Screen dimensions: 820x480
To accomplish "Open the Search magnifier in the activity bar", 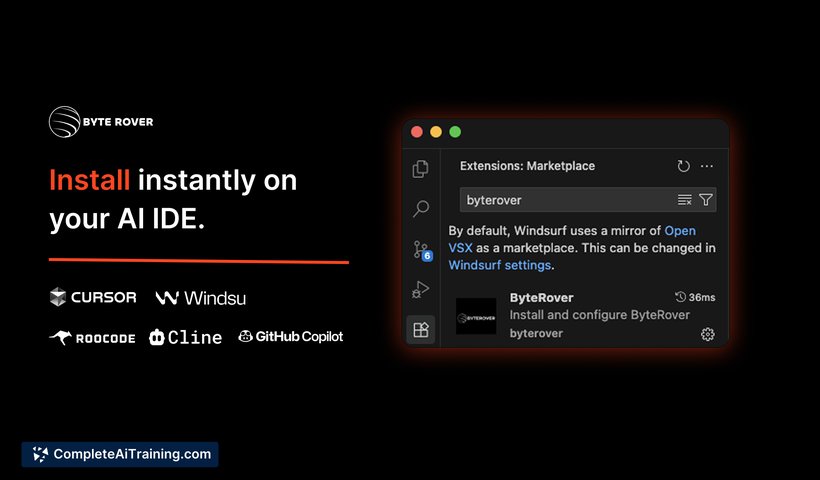I will point(420,209).
